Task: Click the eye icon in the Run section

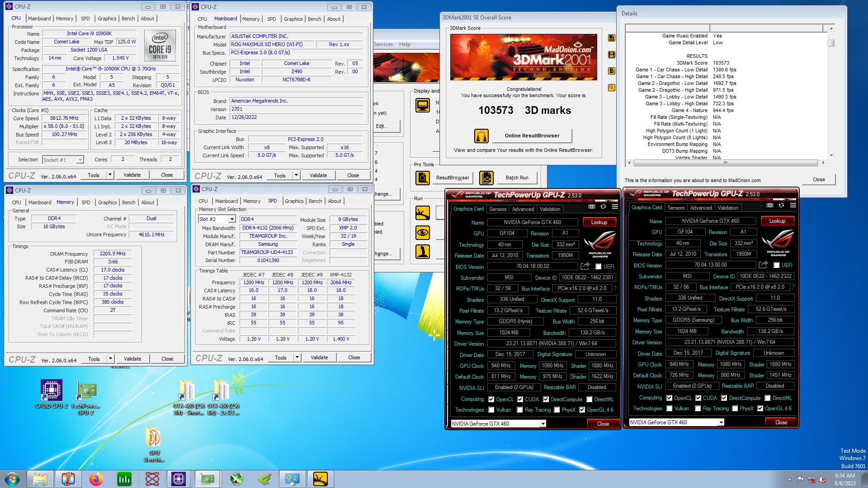Action: (423, 232)
